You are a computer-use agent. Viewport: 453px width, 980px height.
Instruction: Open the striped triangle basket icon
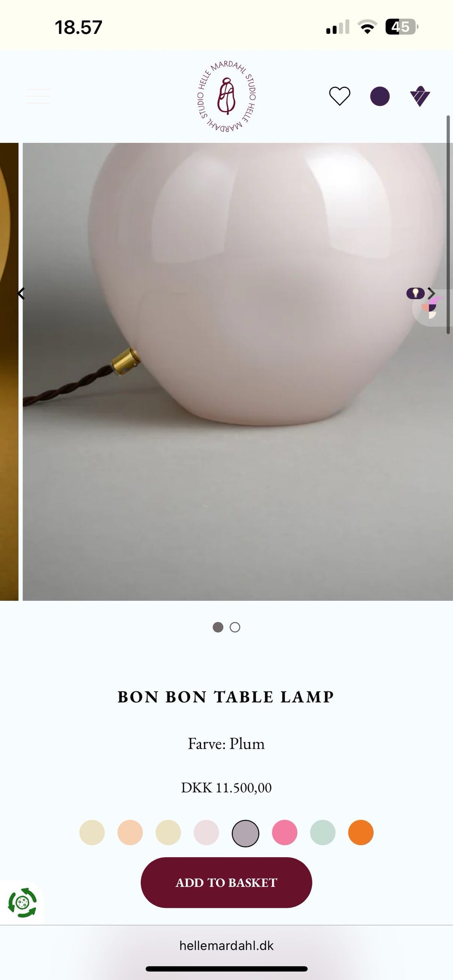coord(420,96)
